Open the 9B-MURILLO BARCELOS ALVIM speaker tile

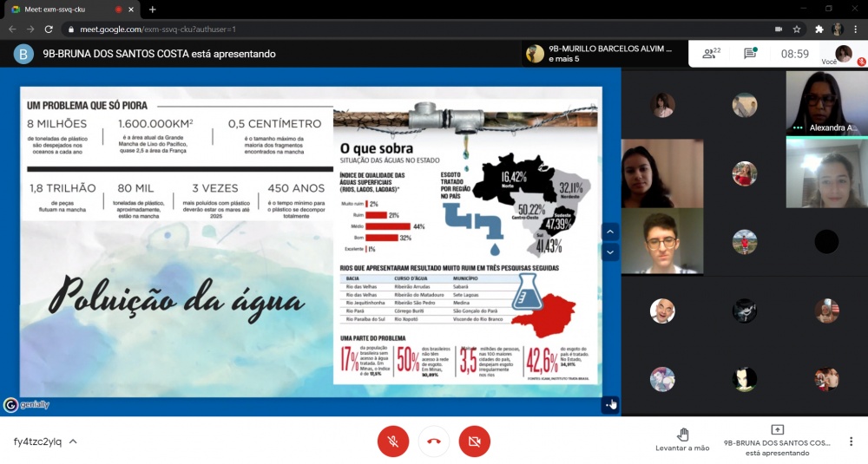point(602,54)
